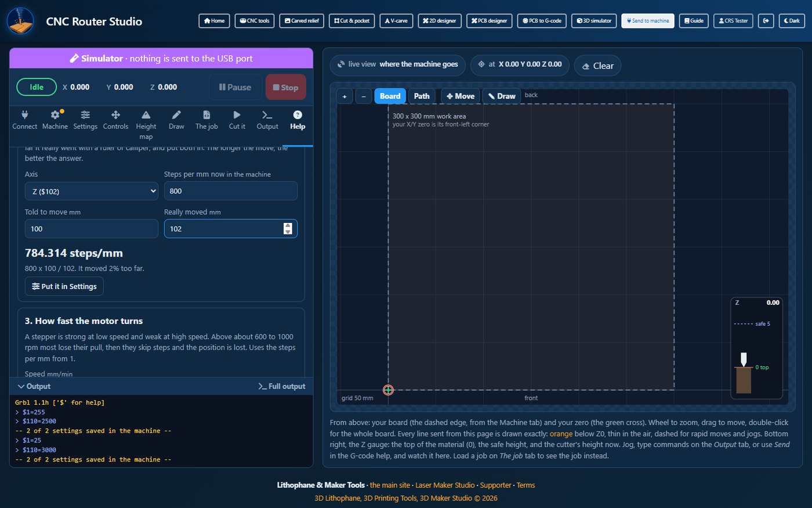Image resolution: width=812 pixels, height=508 pixels.
Task: Click Steps per mm field showing 800
Action: (231, 191)
